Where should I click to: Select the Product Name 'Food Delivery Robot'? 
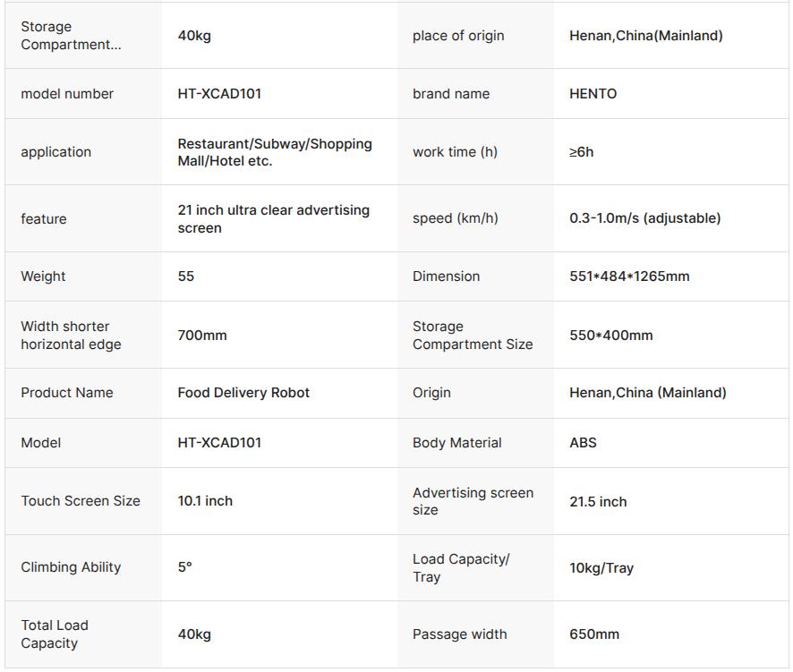tap(243, 393)
